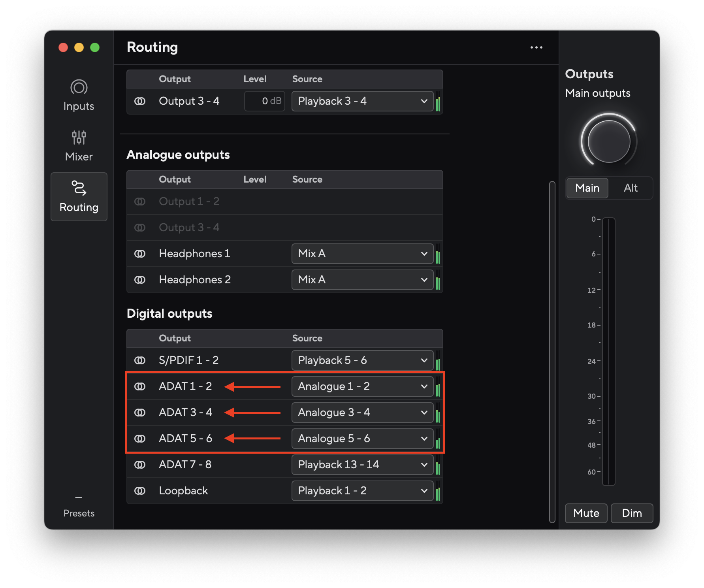Click the Headphones 2 output label
704x588 pixels.
click(x=195, y=280)
